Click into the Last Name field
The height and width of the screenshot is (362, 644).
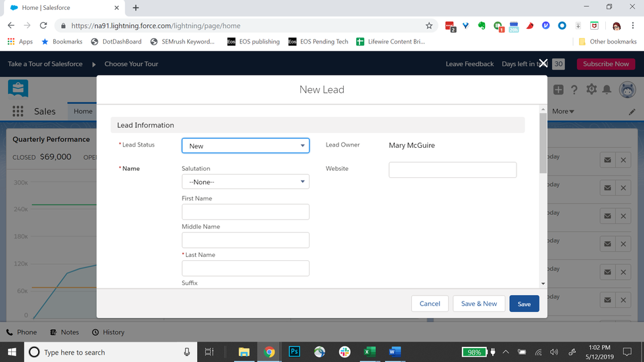pyautogui.click(x=245, y=268)
